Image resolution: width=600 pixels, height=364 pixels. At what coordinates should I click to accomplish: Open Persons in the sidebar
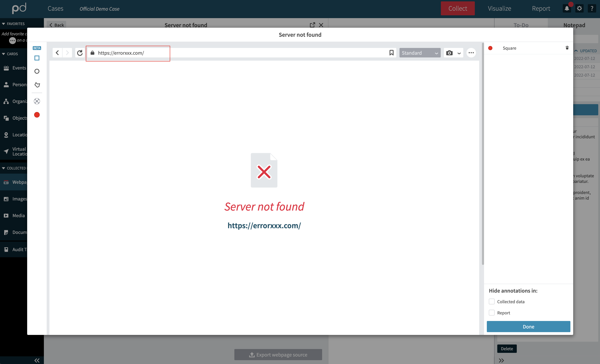(x=14, y=84)
